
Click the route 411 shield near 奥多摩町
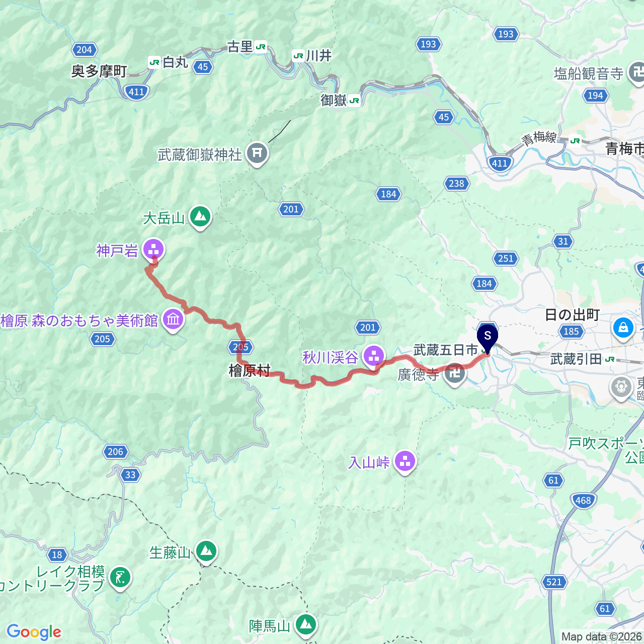click(136, 92)
